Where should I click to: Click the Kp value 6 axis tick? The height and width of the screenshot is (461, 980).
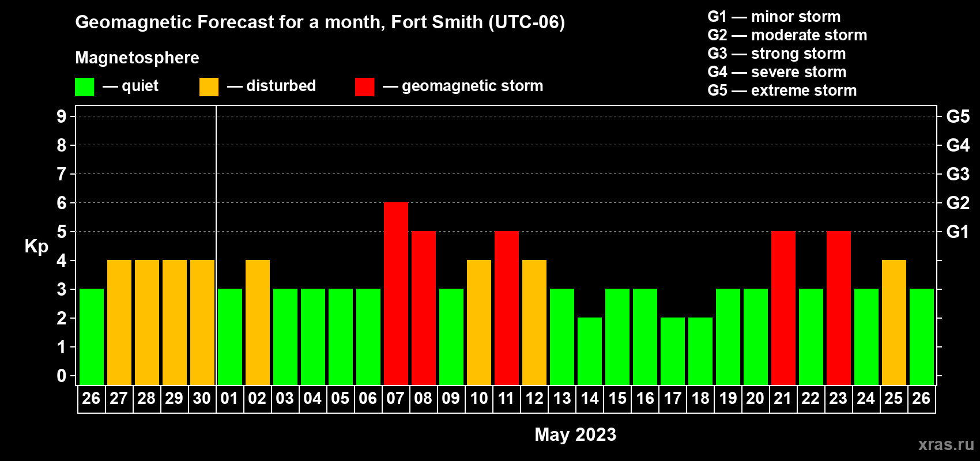click(x=62, y=203)
